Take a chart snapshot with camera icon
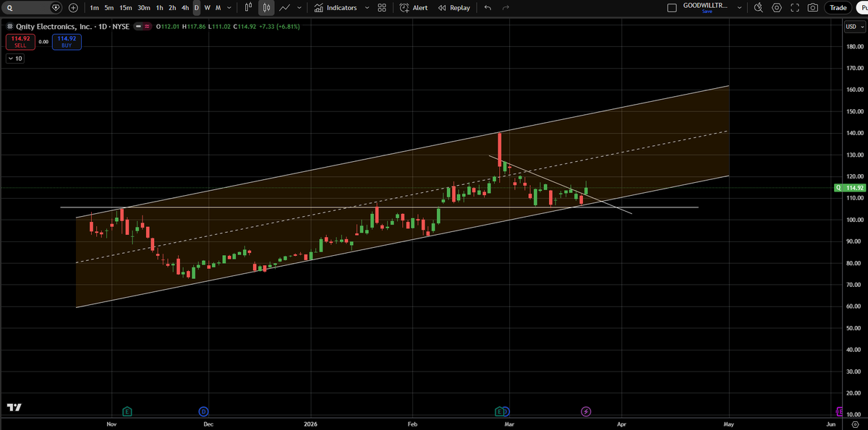 click(x=813, y=8)
